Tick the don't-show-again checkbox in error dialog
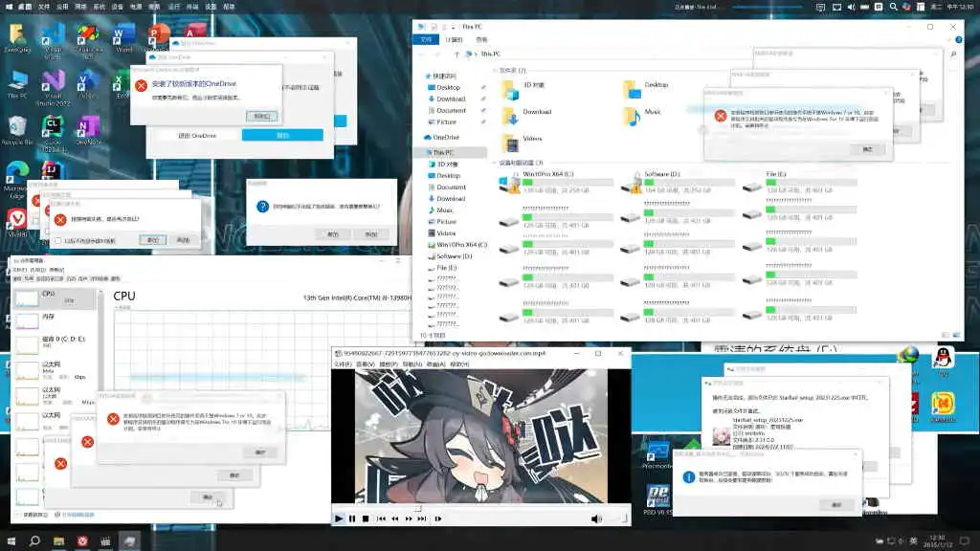 (x=58, y=240)
